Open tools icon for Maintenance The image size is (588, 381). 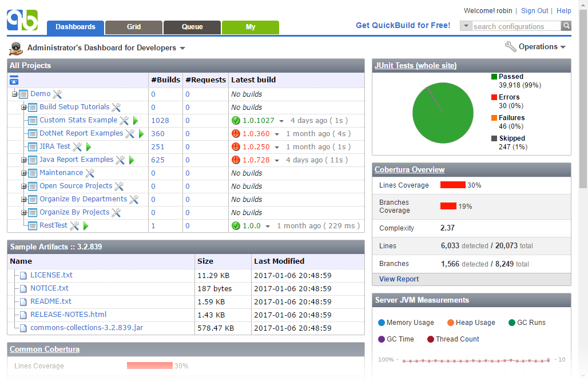coord(90,173)
